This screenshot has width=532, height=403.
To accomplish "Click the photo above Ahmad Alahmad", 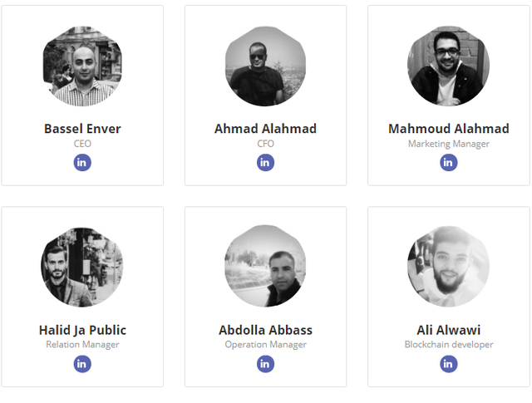I will point(265,66).
